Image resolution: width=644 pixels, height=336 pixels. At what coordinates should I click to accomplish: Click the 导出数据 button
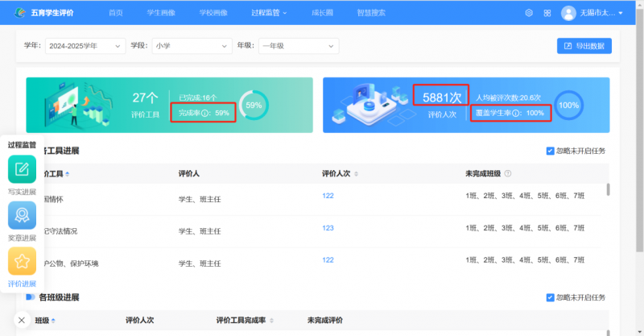pos(584,46)
